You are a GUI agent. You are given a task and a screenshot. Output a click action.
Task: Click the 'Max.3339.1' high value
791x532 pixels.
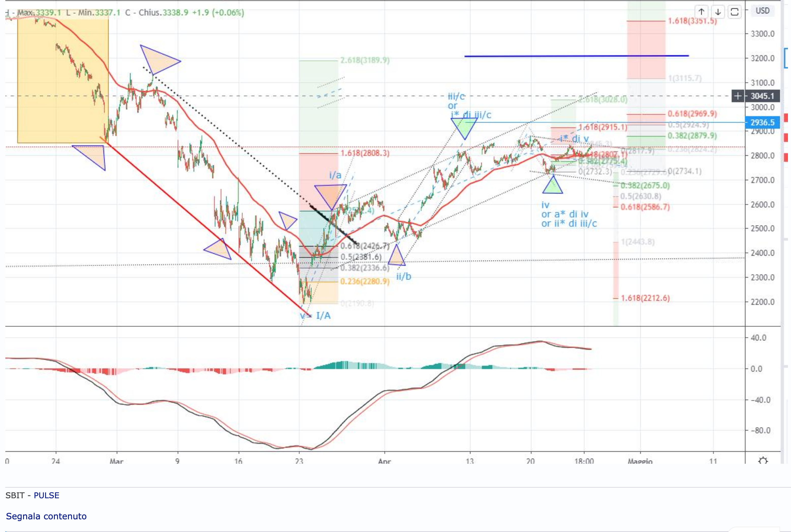[39, 12]
